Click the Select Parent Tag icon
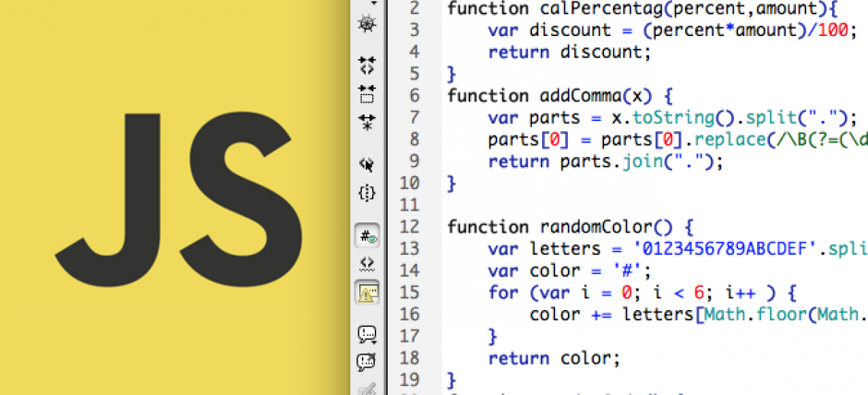Viewport: 868px width, 395px height. click(367, 164)
